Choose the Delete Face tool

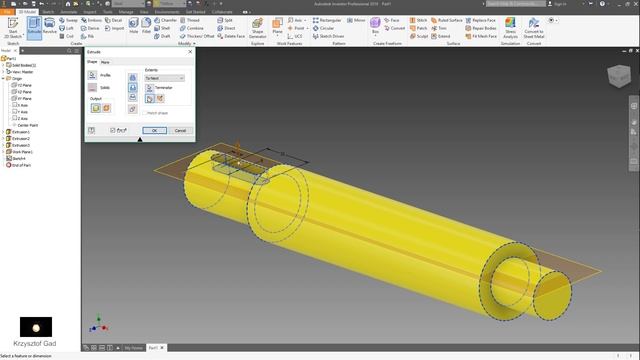click(x=231, y=36)
